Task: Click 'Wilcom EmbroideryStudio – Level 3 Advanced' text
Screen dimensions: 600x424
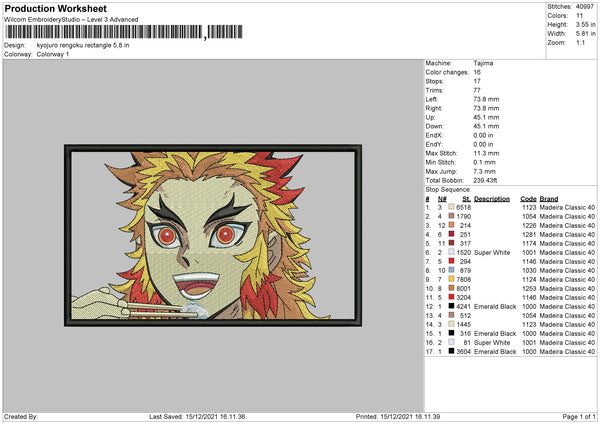Action: click(71, 19)
